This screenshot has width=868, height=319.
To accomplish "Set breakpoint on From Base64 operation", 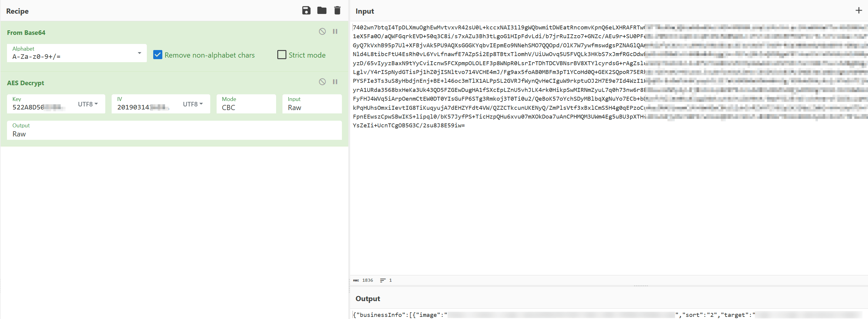I will (x=335, y=31).
